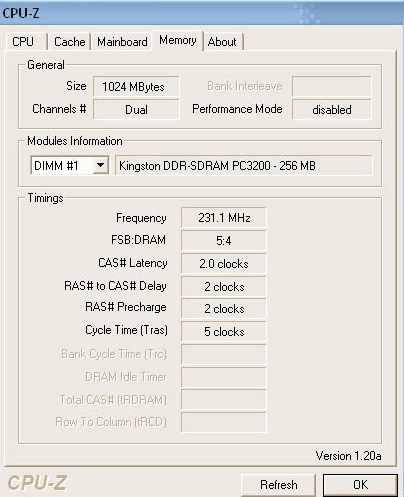
Task: Click the FSB:DRAM 5:4 ratio field
Action: pos(224,240)
